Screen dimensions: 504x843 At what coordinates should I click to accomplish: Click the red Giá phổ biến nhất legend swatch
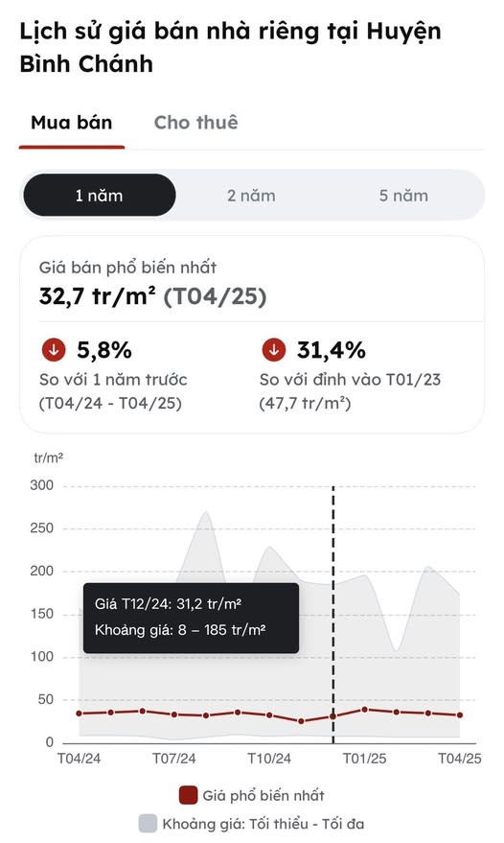point(188,795)
